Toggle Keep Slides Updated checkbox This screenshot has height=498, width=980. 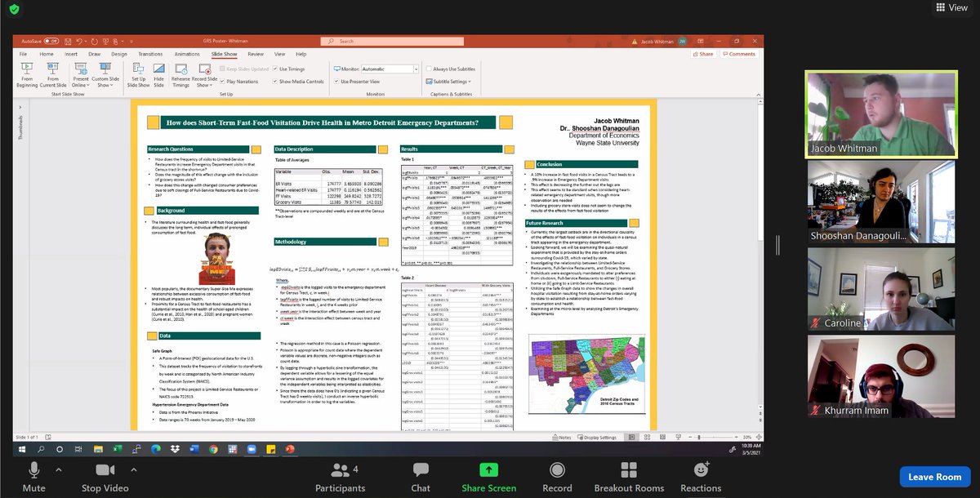click(x=222, y=69)
